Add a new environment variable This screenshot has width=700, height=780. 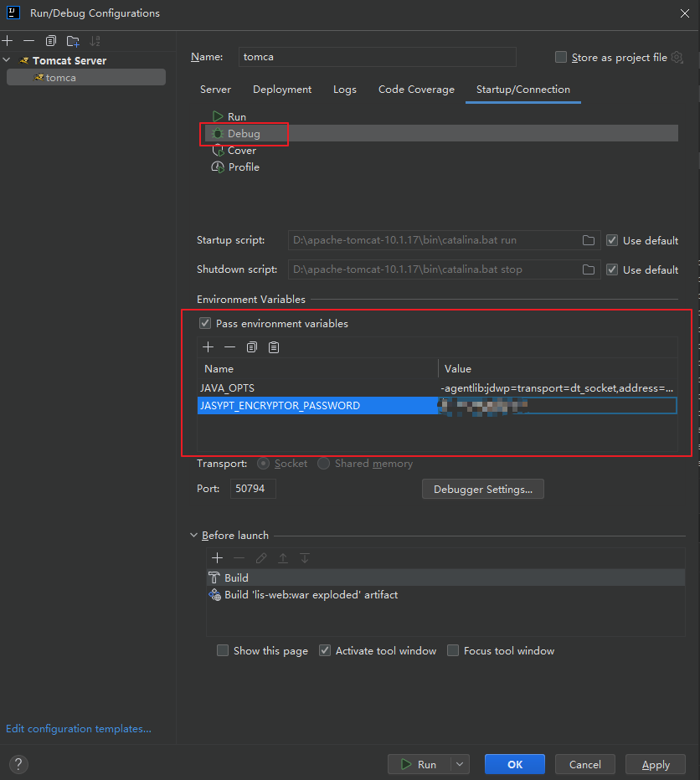pos(208,346)
